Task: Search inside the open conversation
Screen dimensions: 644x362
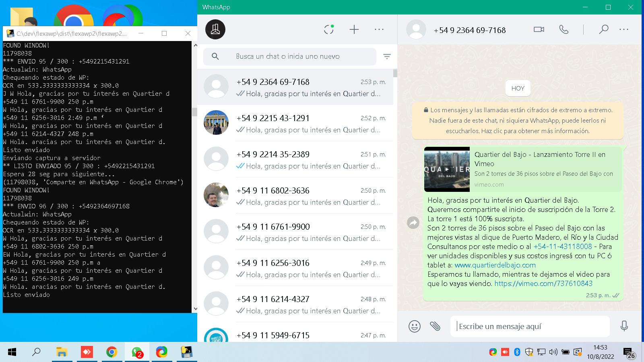Action: [603, 29]
